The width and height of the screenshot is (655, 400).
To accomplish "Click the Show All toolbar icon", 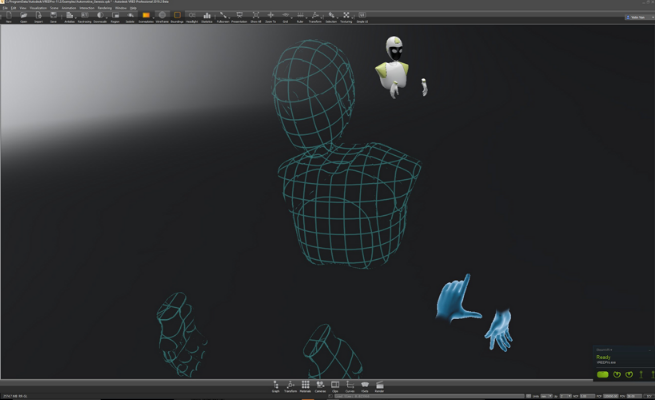I will coord(256,17).
